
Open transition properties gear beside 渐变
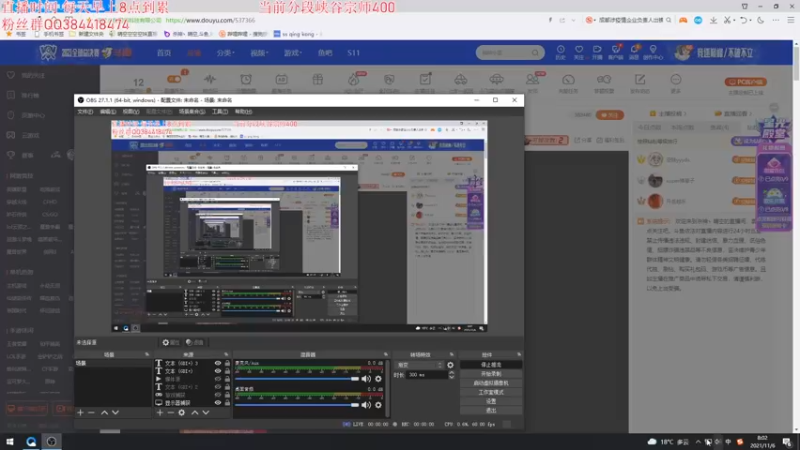pos(450,365)
